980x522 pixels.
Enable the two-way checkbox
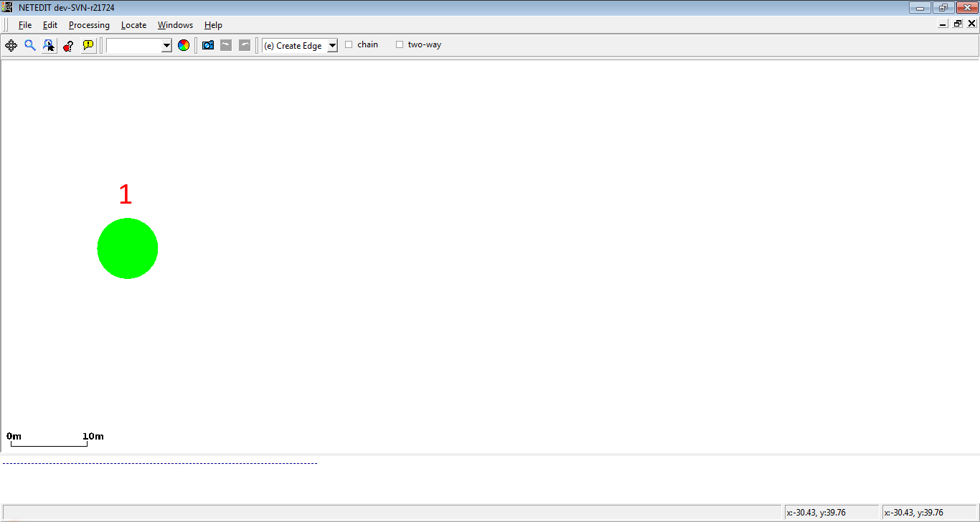(x=400, y=44)
